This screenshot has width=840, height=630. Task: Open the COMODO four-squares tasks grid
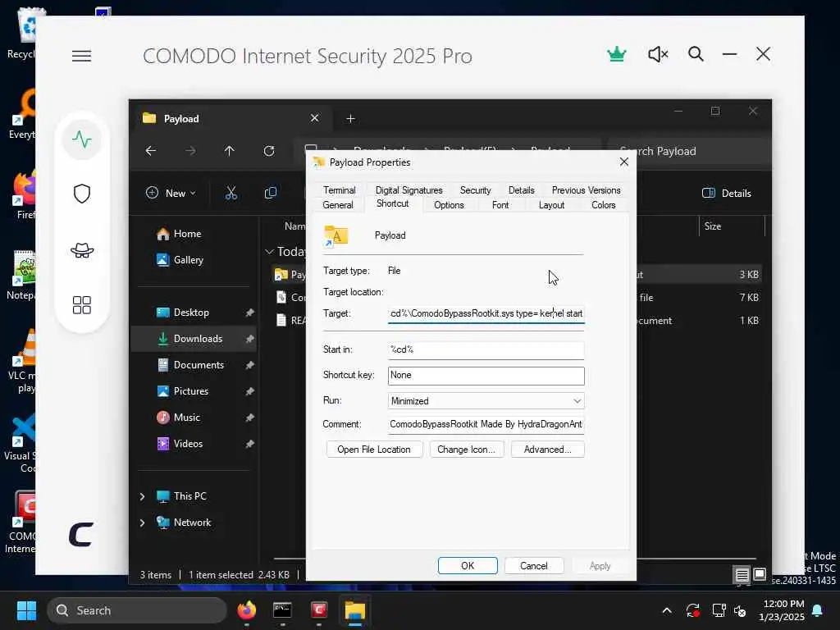coord(82,305)
